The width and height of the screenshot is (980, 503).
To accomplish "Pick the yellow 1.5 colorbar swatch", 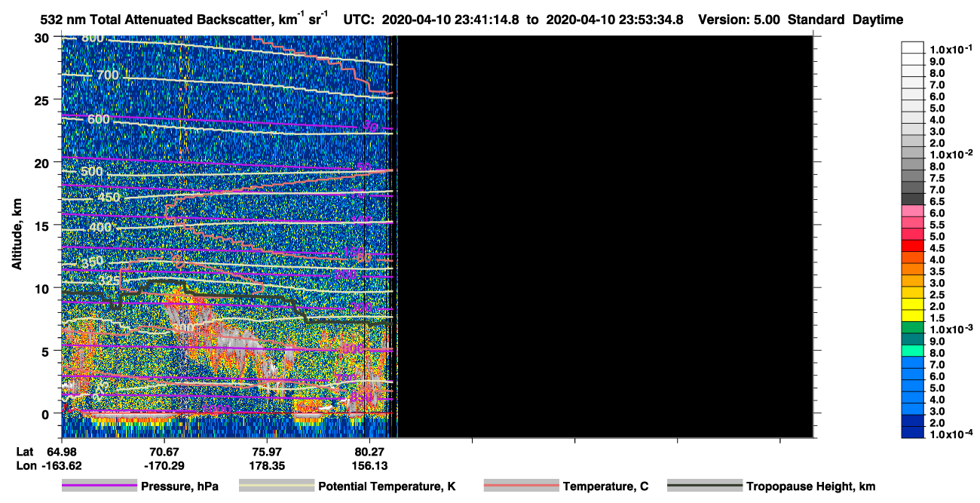I will click(x=913, y=316).
